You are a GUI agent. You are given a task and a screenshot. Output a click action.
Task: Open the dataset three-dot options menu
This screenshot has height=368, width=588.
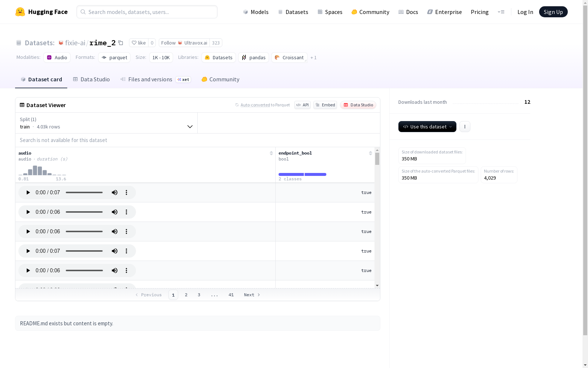(465, 127)
